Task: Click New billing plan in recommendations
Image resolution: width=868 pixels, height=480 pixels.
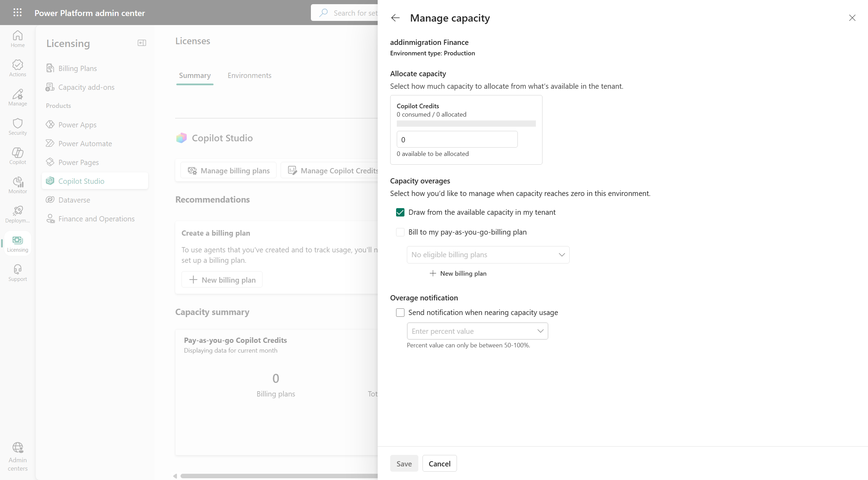Action: (x=222, y=280)
